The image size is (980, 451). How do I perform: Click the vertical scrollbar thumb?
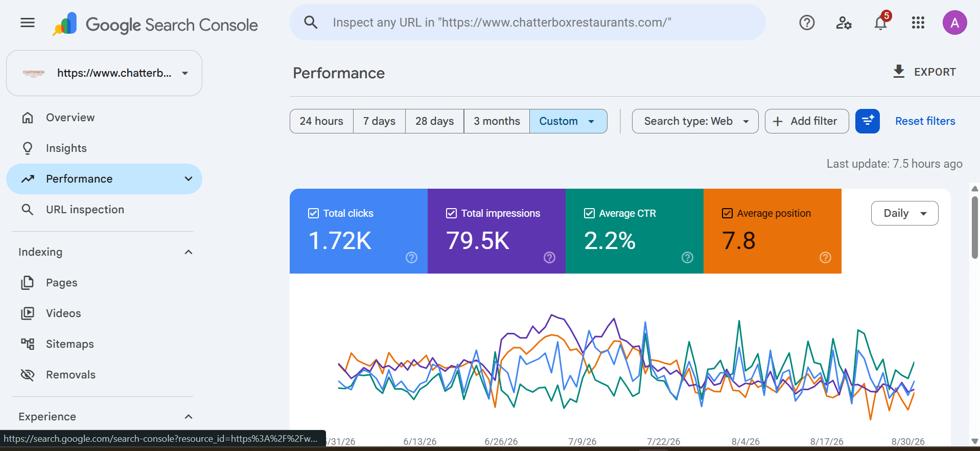pos(974,228)
